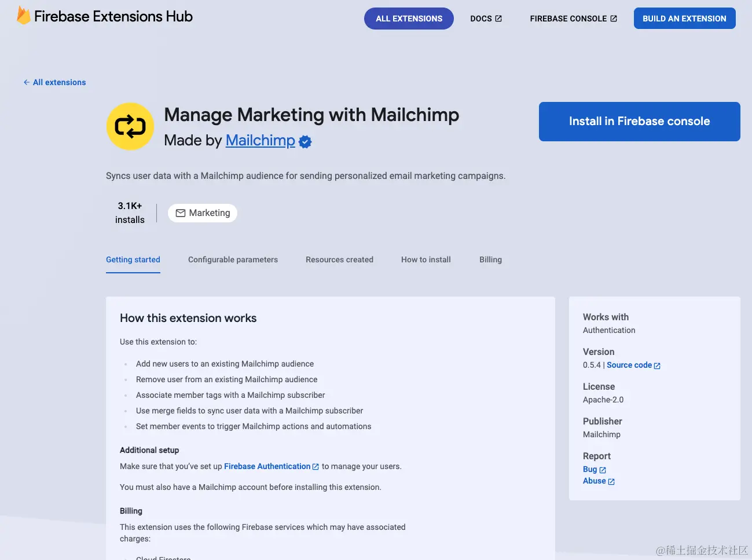The width and height of the screenshot is (752, 560).
Task: Click BUILD AN EXTENSION button
Action: pyautogui.click(x=684, y=19)
